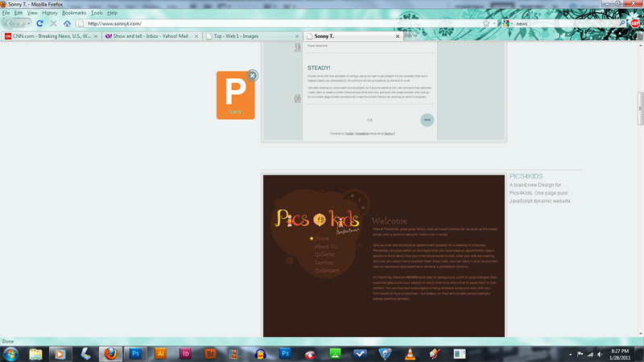
Task: Click About Us in Pics4Kids menu
Action: coord(325,246)
